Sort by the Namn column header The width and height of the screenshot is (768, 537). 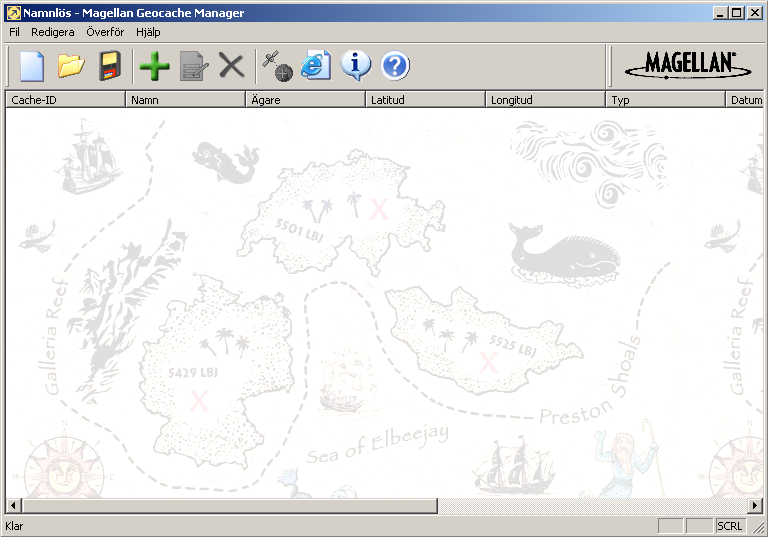185,99
